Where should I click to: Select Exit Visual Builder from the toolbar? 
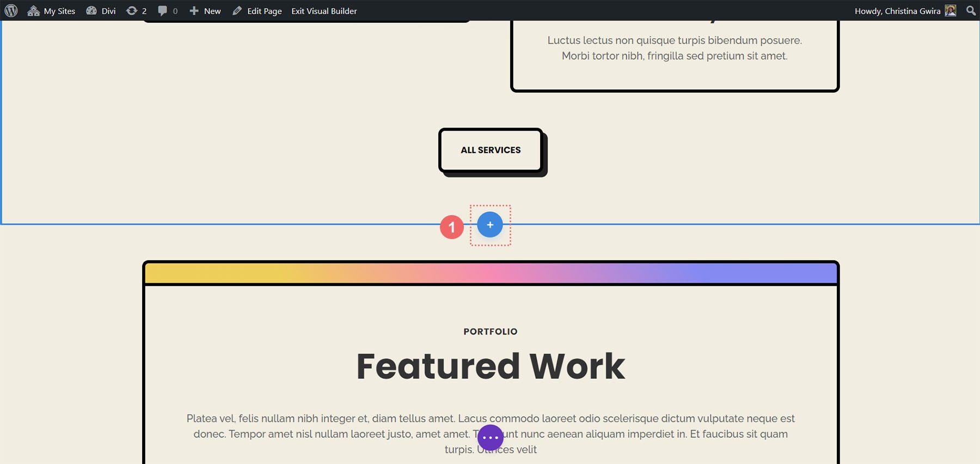click(x=324, y=10)
